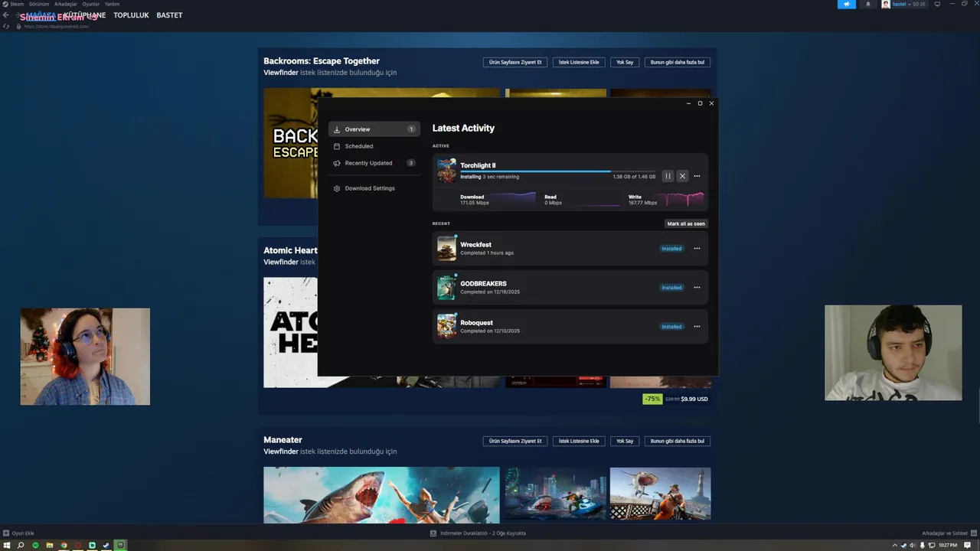This screenshot has height=551, width=980.
Task: Open Wreckfest row options menu
Action: pyautogui.click(x=697, y=248)
